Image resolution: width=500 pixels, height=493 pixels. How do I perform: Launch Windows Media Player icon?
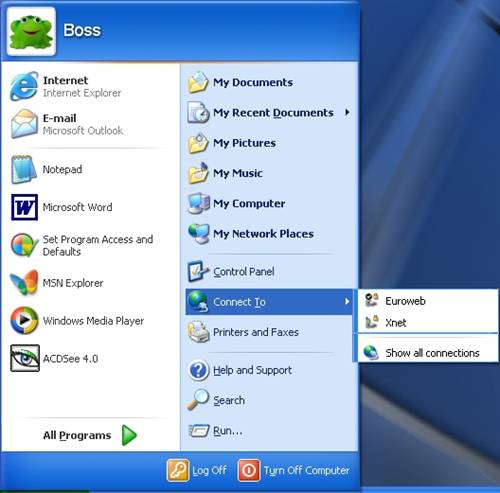(x=24, y=321)
